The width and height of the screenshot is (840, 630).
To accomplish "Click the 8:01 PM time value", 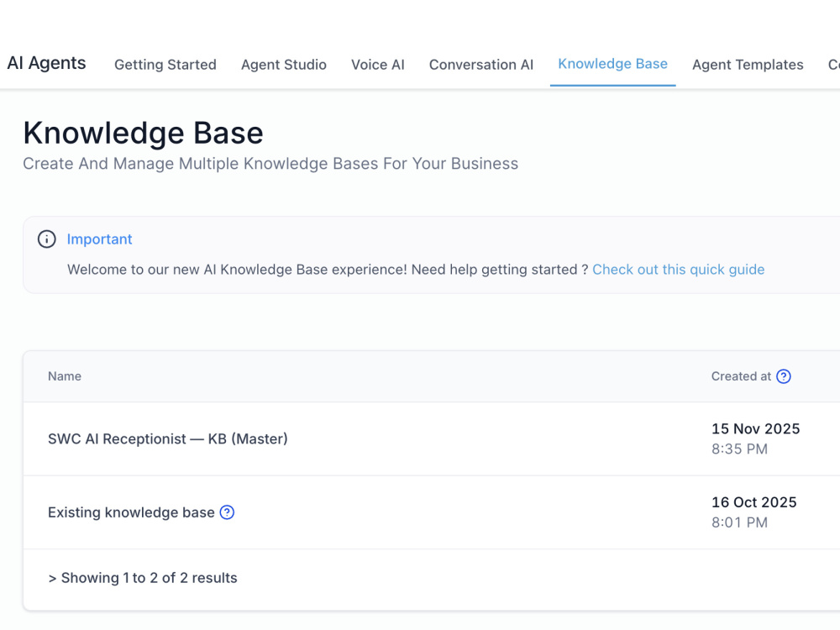I will click(739, 522).
